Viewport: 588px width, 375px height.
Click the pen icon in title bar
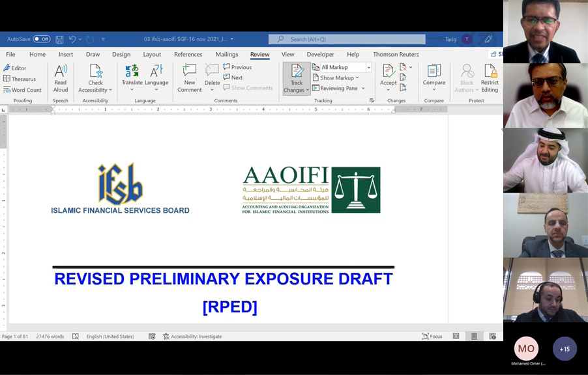click(488, 39)
